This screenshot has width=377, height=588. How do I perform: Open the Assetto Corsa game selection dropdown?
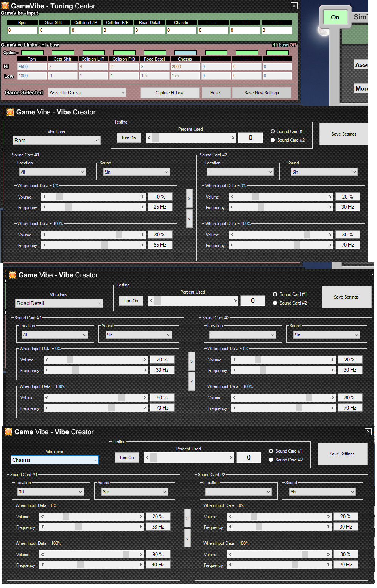coord(87,92)
